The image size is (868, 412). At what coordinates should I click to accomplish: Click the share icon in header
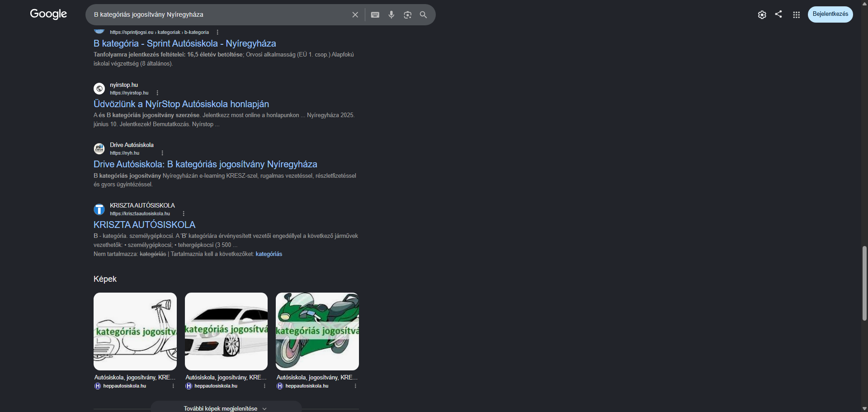(x=778, y=14)
